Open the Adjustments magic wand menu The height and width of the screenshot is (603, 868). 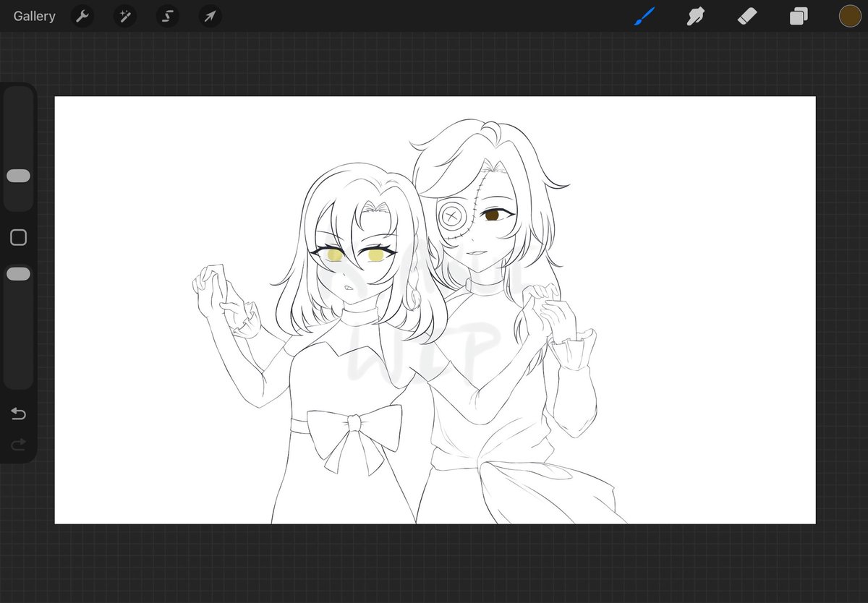(124, 16)
